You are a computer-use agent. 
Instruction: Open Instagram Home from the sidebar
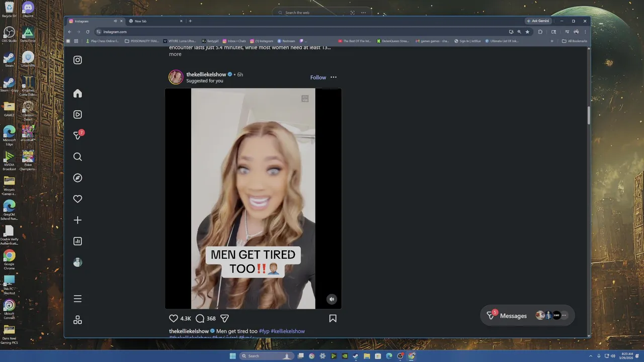click(77, 94)
